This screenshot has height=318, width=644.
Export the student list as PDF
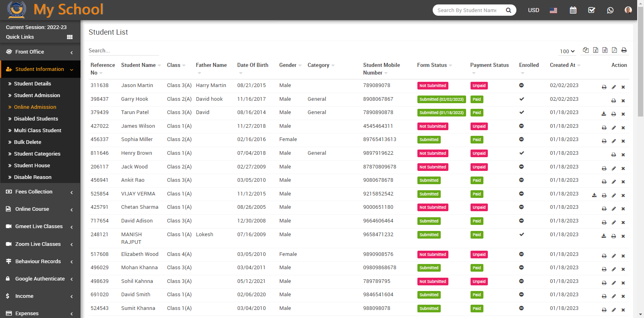(614, 50)
